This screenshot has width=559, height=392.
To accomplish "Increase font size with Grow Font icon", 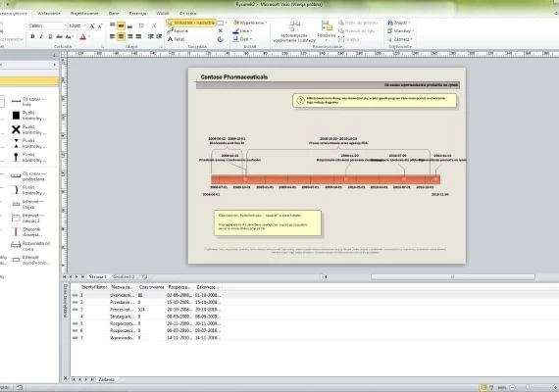I will (x=92, y=26).
